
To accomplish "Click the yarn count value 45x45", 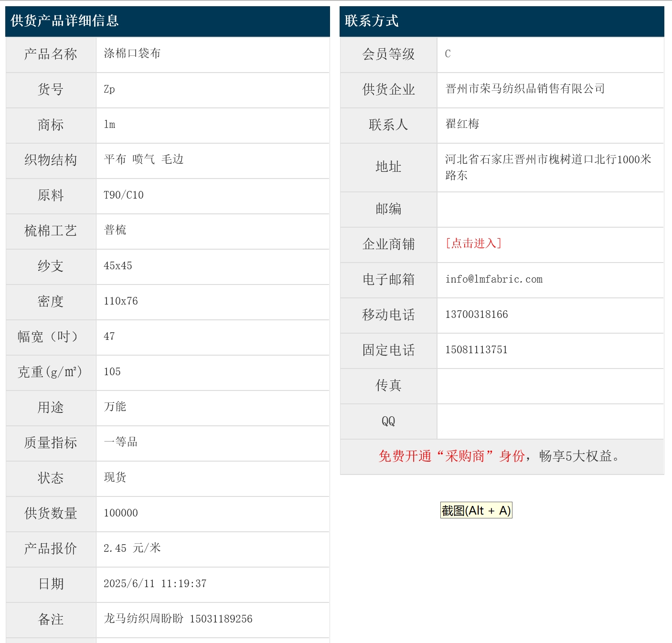I will point(117,266).
